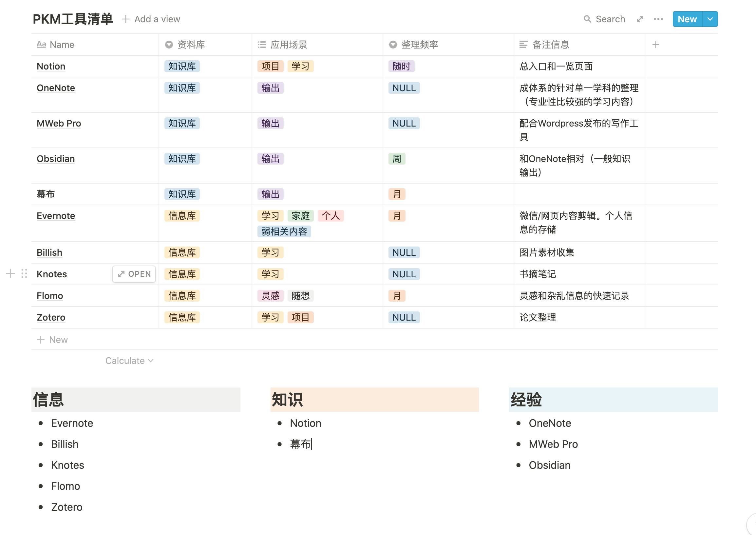Click the Search magnifier icon
The image size is (756, 535).
pos(587,19)
